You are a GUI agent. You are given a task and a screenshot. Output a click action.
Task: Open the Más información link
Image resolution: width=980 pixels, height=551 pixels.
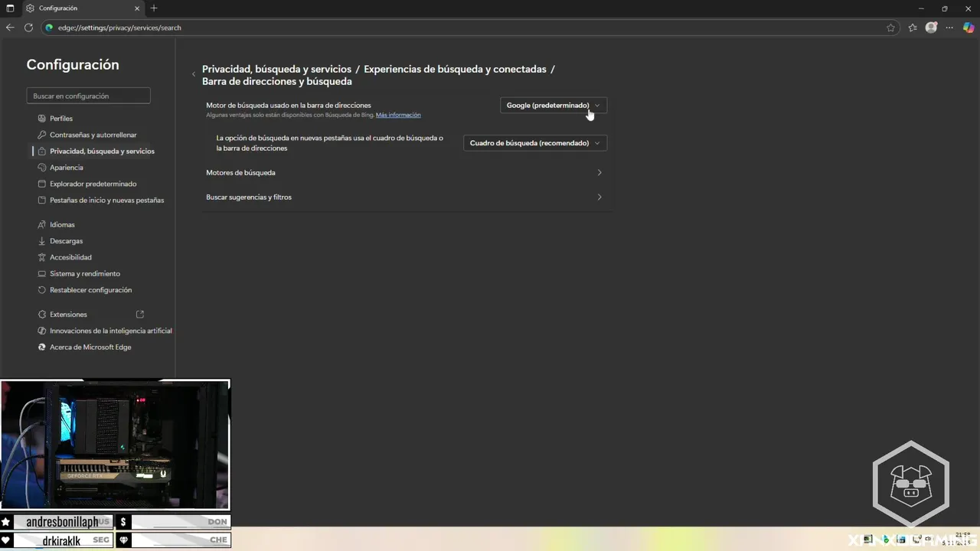398,115
